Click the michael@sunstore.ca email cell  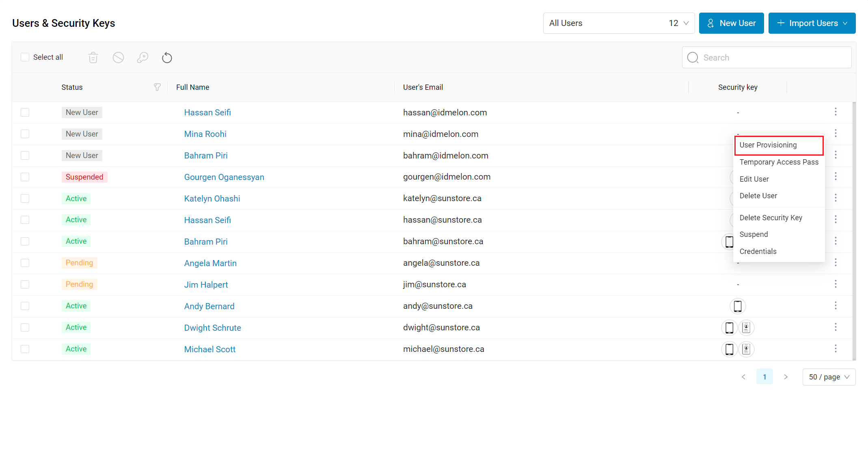(444, 349)
